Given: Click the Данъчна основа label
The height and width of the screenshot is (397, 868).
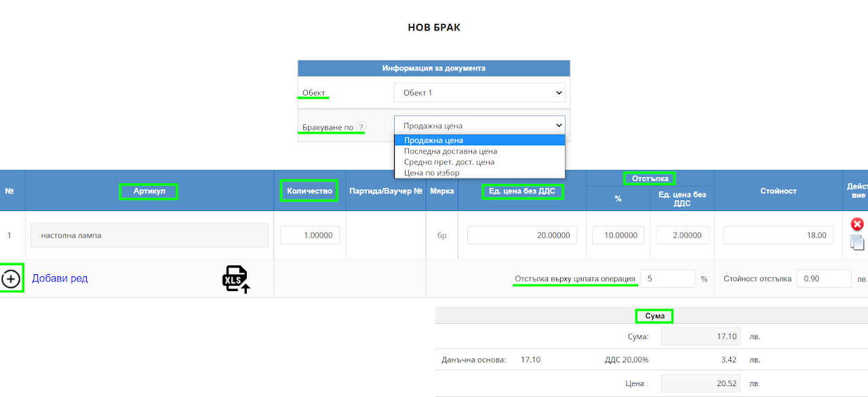Looking at the screenshot, I should click(474, 360).
